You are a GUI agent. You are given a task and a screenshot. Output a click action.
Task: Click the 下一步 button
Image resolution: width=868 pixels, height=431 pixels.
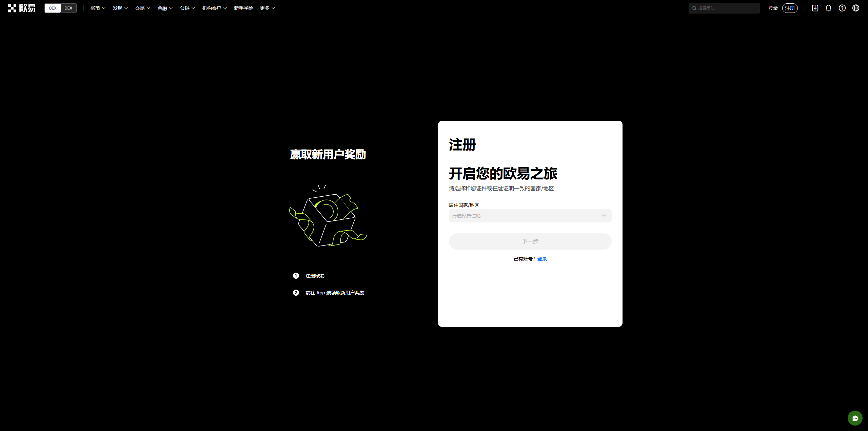click(530, 241)
